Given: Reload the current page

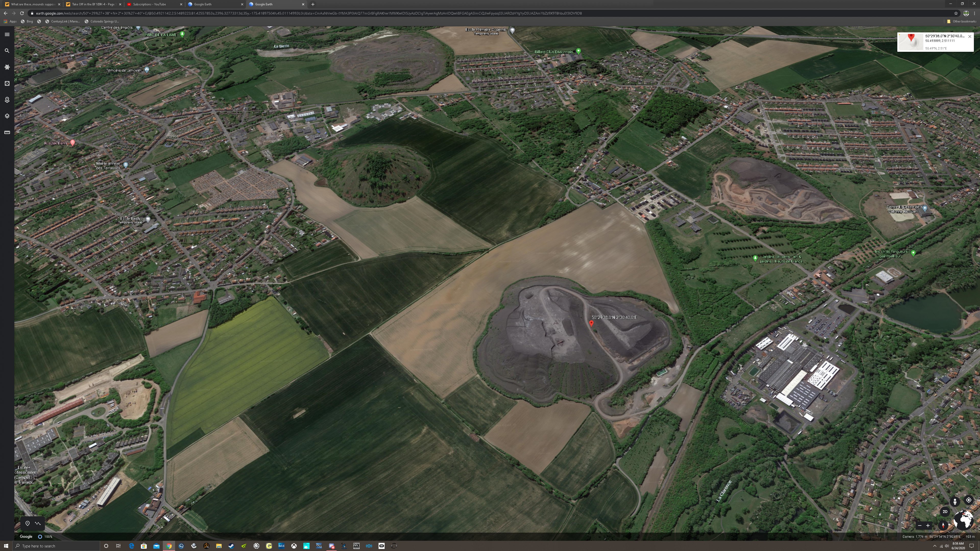Looking at the screenshot, I should pyautogui.click(x=22, y=13).
